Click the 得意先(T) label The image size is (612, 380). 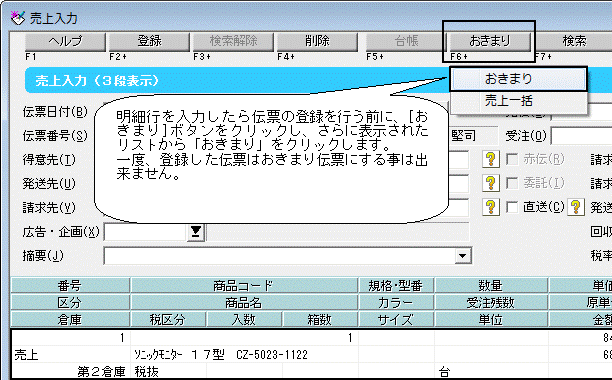point(49,160)
